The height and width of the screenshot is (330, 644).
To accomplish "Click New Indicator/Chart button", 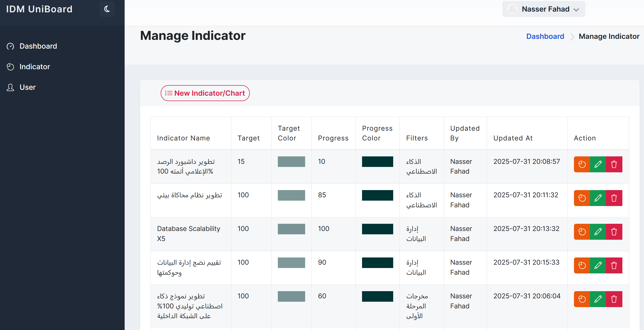I will (x=205, y=93).
